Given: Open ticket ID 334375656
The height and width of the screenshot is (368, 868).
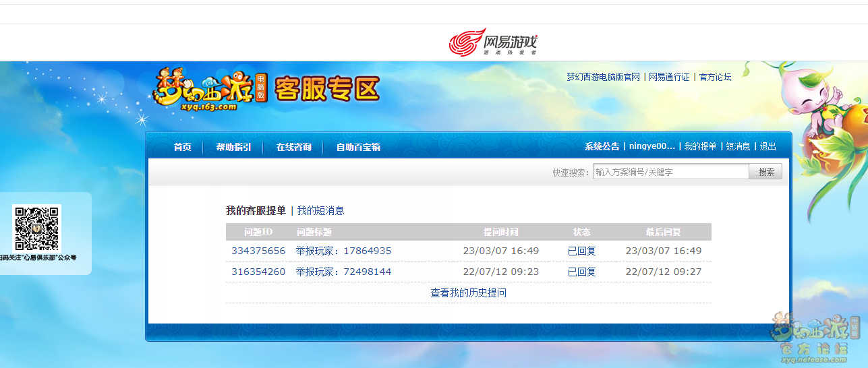Looking at the screenshot, I should [x=258, y=251].
